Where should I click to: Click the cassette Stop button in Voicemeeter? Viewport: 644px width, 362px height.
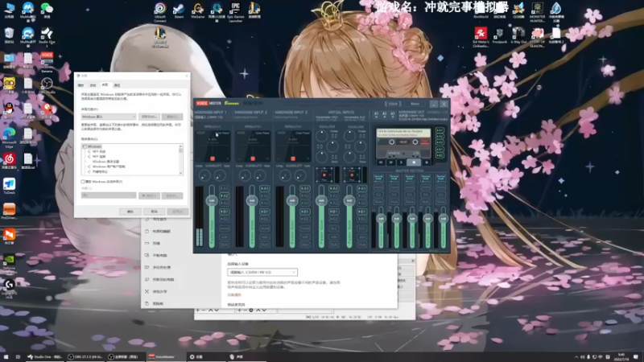click(x=414, y=162)
